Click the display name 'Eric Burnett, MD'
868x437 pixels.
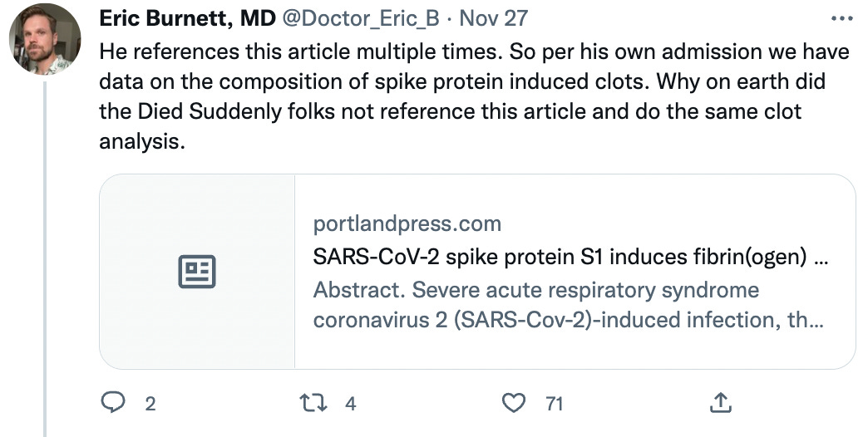coord(187,18)
